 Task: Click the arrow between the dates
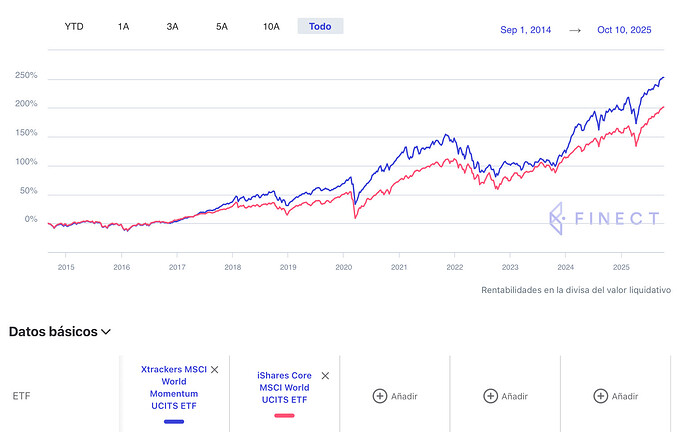[x=575, y=30]
